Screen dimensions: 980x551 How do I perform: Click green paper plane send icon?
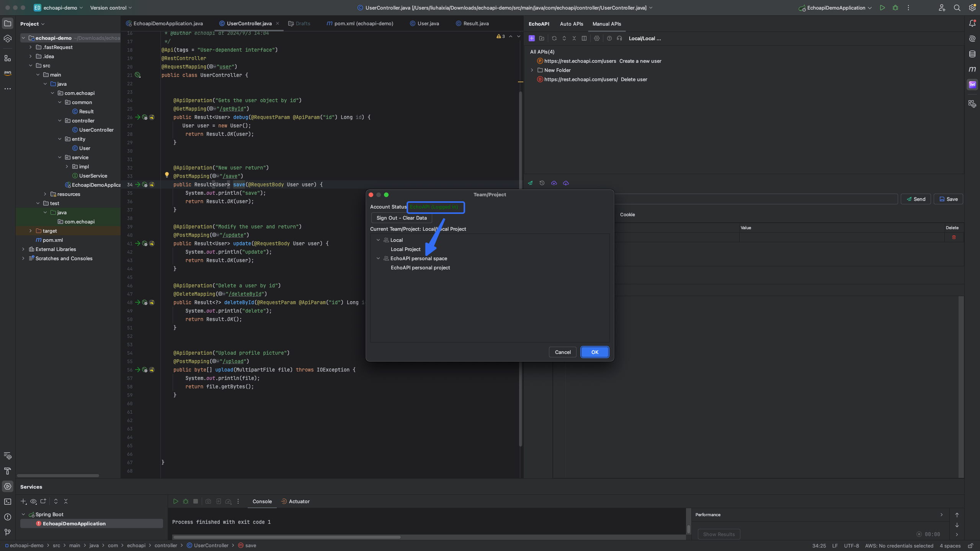[530, 183]
